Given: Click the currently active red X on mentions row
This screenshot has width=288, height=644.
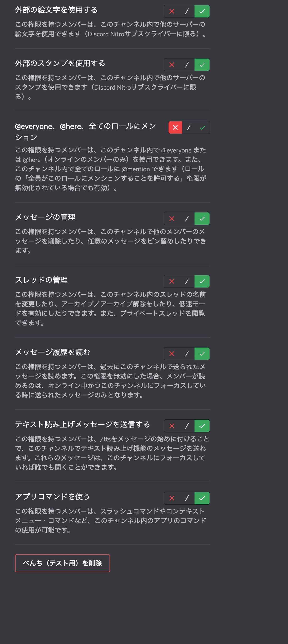Looking at the screenshot, I should (x=175, y=127).
